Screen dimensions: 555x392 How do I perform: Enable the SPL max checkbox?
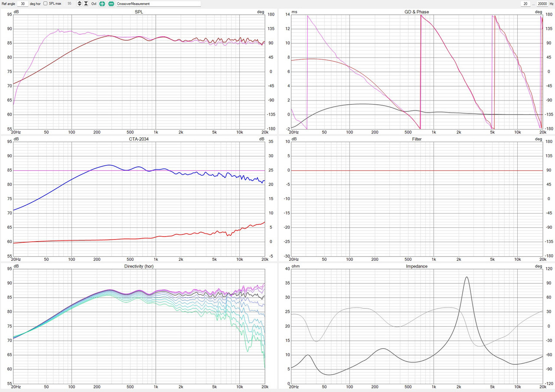46,3
